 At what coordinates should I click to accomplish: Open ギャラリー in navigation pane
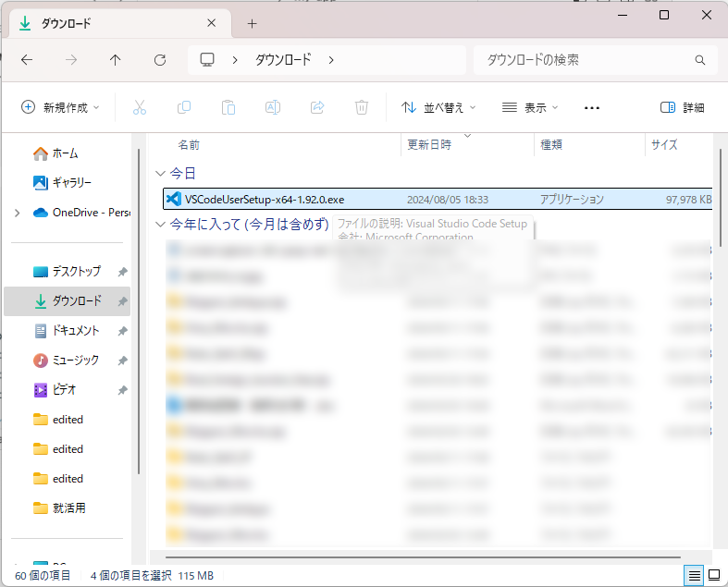62,183
